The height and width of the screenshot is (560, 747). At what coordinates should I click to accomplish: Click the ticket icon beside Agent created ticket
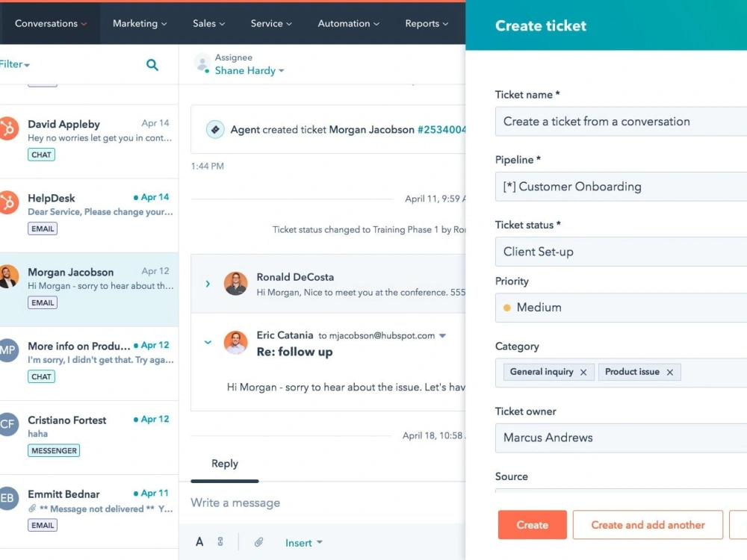(215, 129)
